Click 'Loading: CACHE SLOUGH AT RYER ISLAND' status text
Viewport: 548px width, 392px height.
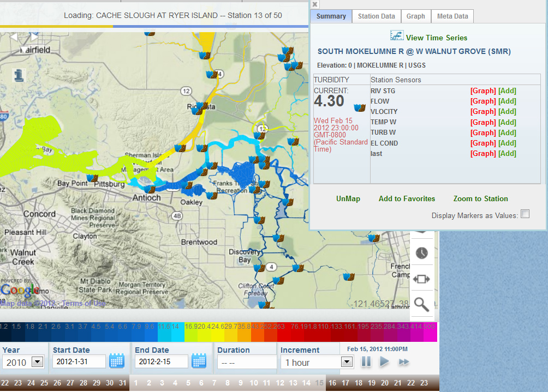coord(172,15)
